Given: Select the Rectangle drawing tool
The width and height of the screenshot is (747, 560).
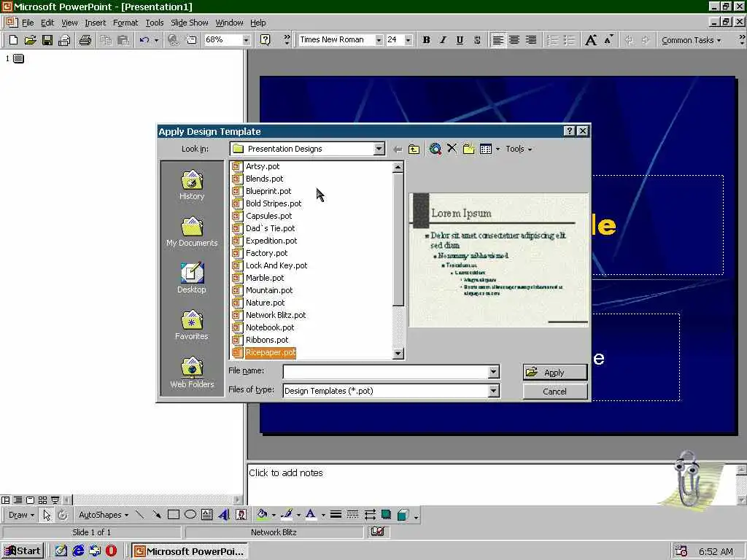Looking at the screenshot, I should [174, 515].
